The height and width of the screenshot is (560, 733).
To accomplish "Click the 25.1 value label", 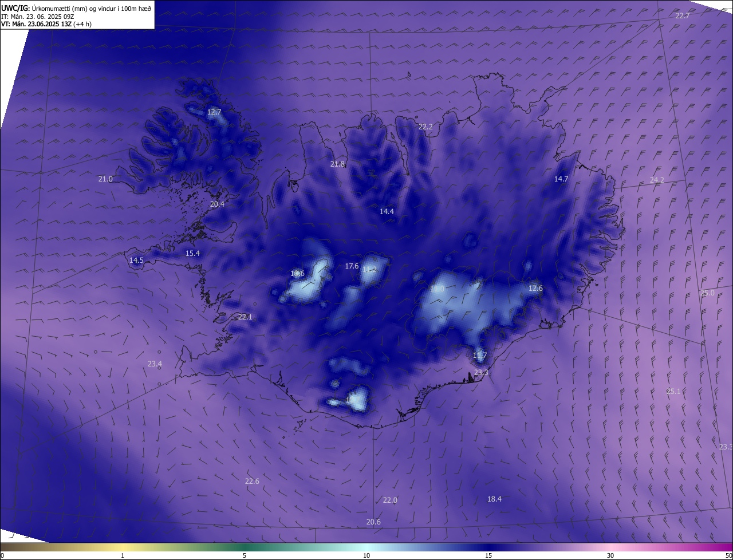I will click(673, 391).
